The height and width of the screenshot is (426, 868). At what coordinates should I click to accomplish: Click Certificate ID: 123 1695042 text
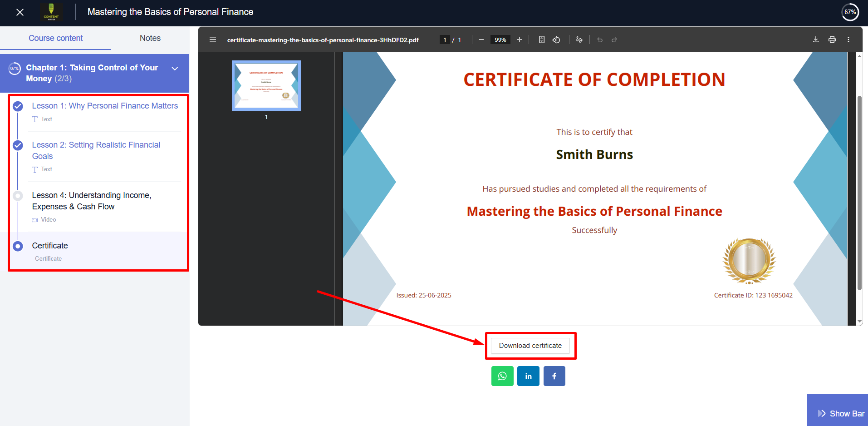(x=753, y=295)
